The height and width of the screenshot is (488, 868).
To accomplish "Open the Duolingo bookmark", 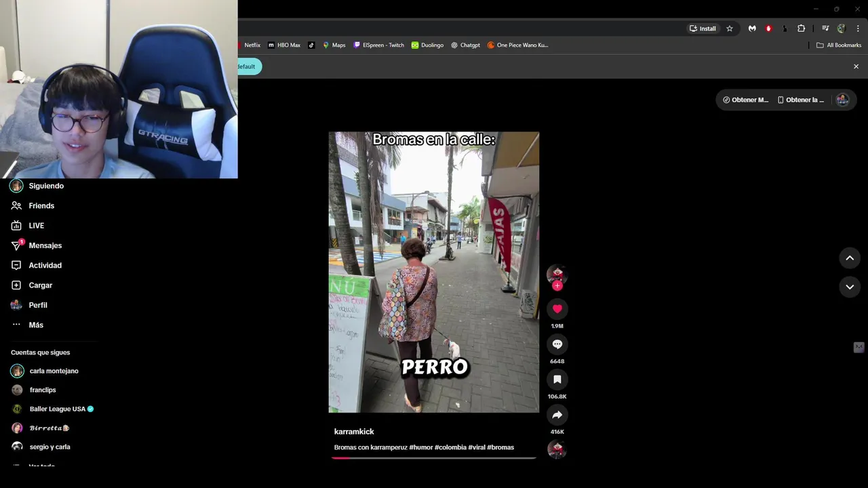I will pyautogui.click(x=427, y=45).
